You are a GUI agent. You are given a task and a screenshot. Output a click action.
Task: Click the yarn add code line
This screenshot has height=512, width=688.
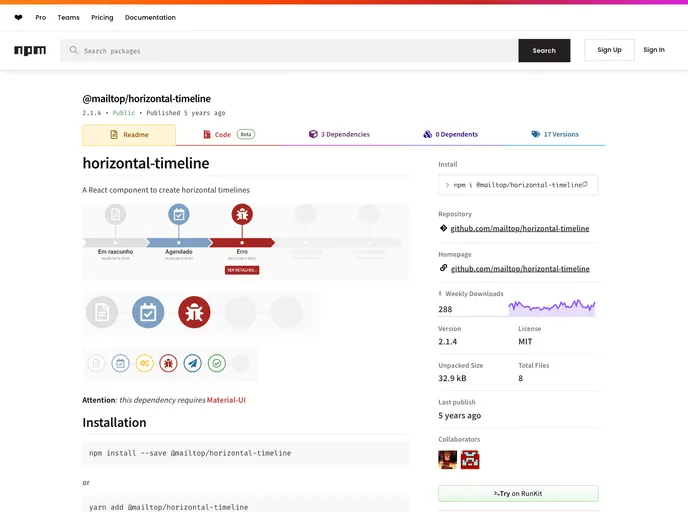click(x=168, y=507)
